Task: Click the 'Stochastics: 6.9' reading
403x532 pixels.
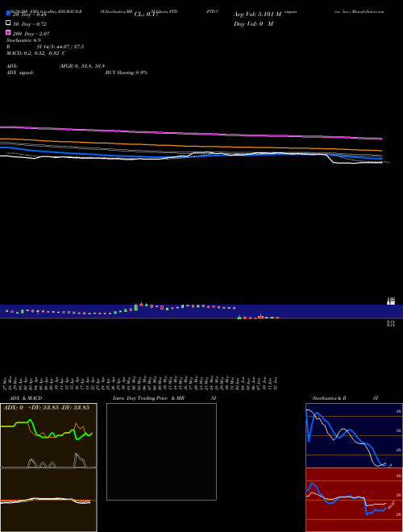Action: click(23, 40)
